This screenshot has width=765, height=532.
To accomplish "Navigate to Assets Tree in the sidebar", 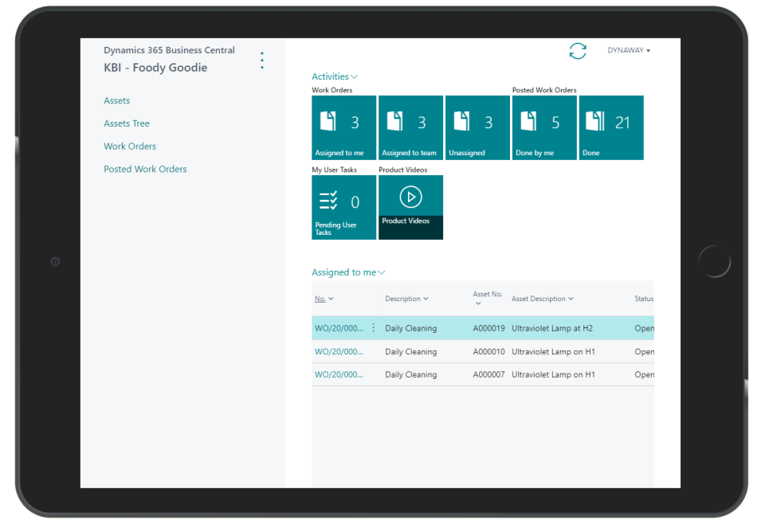I will click(127, 123).
